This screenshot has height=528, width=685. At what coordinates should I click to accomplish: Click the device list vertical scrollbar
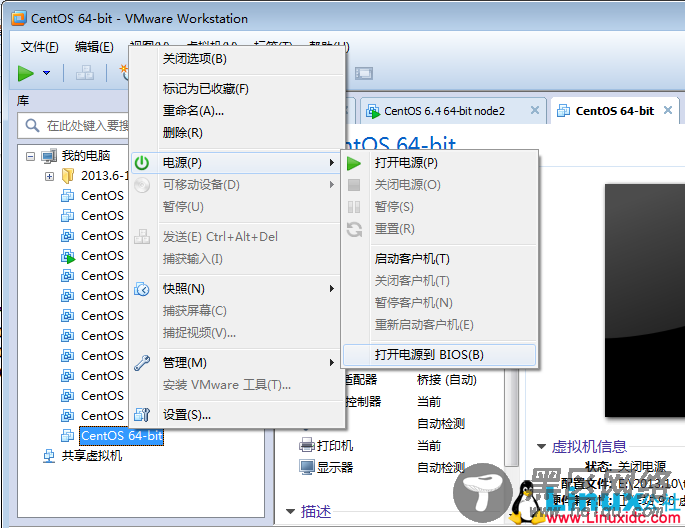[x=511, y=417]
